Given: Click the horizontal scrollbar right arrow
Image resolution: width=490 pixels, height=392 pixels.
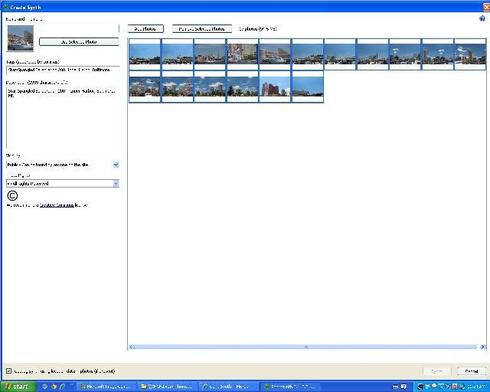Looking at the screenshot, I should pos(483,347).
